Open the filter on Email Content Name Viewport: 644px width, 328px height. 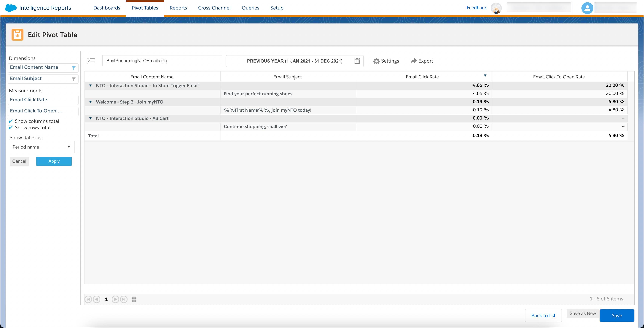[x=74, y=68]
